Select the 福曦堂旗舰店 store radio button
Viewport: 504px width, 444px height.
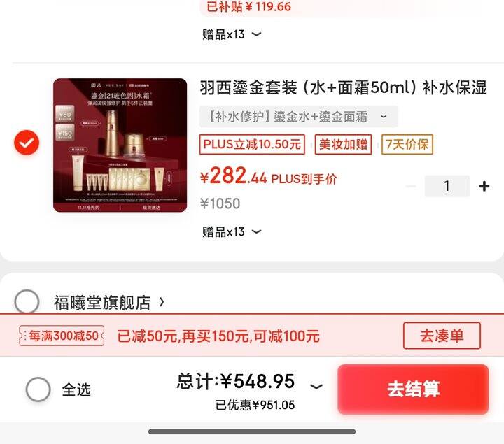pyautogui.click(x=27, y=301)
